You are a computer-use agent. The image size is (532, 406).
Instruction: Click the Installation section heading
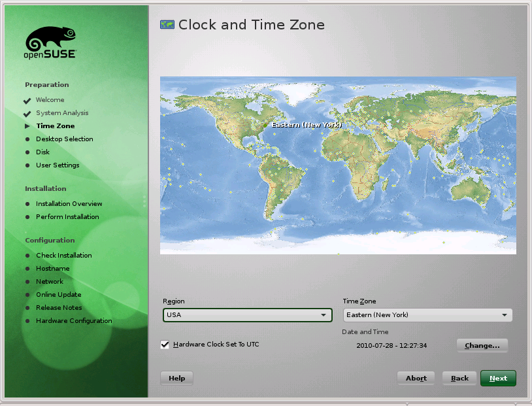point(46,189)
